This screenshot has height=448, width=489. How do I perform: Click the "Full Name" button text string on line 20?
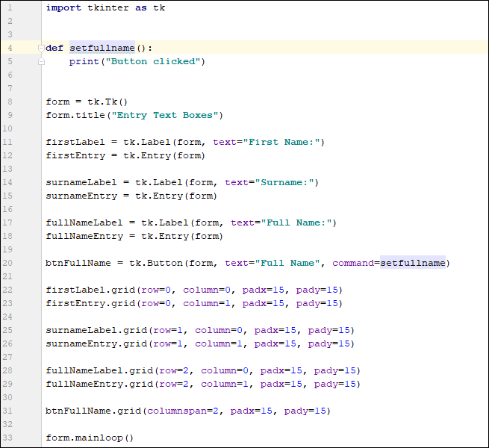point(287,263)
